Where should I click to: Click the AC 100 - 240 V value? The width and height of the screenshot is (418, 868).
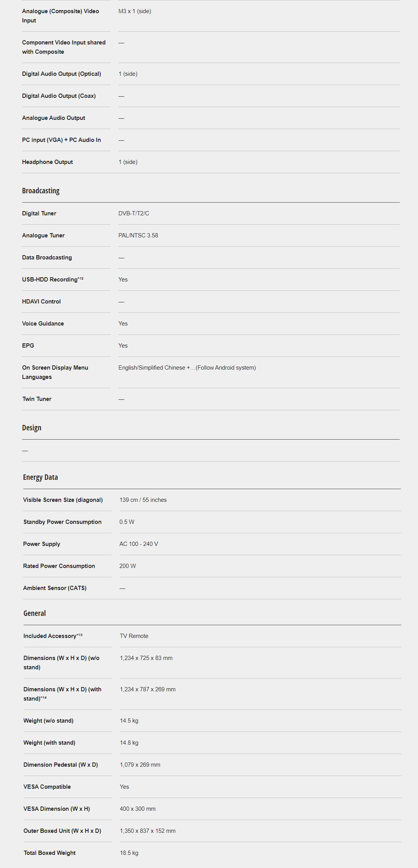tap(139, 544)
